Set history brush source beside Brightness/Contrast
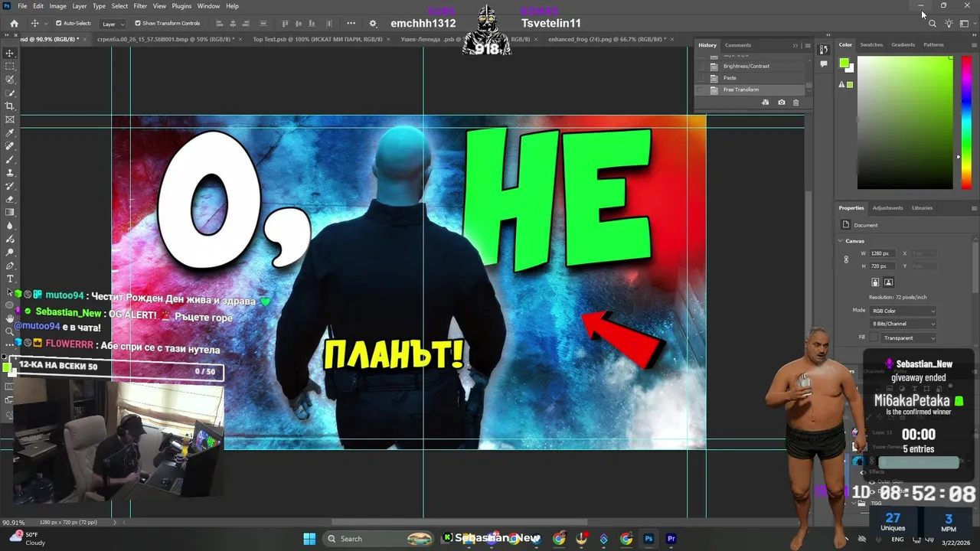The height and width of the screenshot is (551, 980). [700, 66]
